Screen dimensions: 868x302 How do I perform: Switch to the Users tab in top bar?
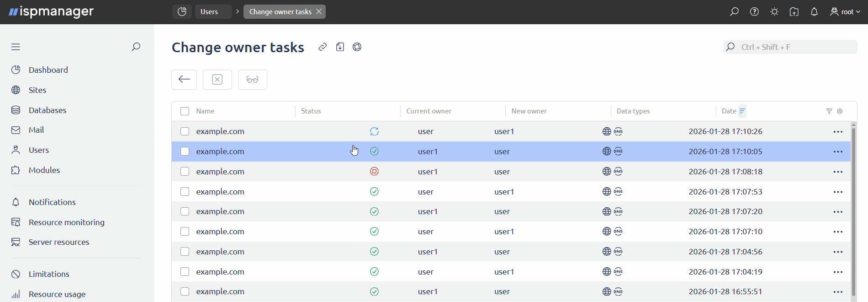tap(210, 12)
